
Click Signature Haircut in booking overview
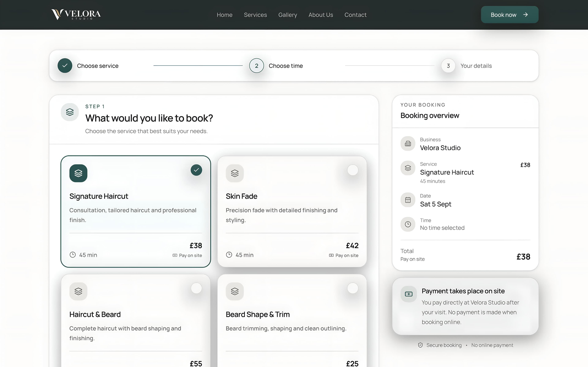point(447,172)
